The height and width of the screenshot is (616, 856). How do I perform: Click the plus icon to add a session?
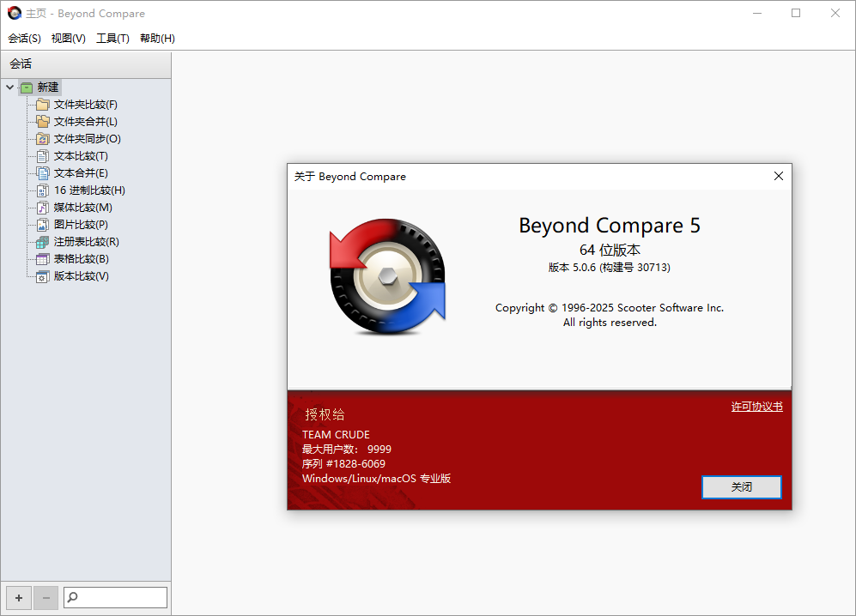point(18,597)
